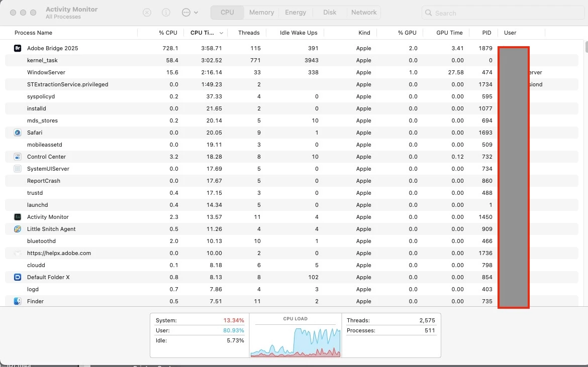Select the syspolicyd process row
This screenshot has height=367, width=588.
291,96
